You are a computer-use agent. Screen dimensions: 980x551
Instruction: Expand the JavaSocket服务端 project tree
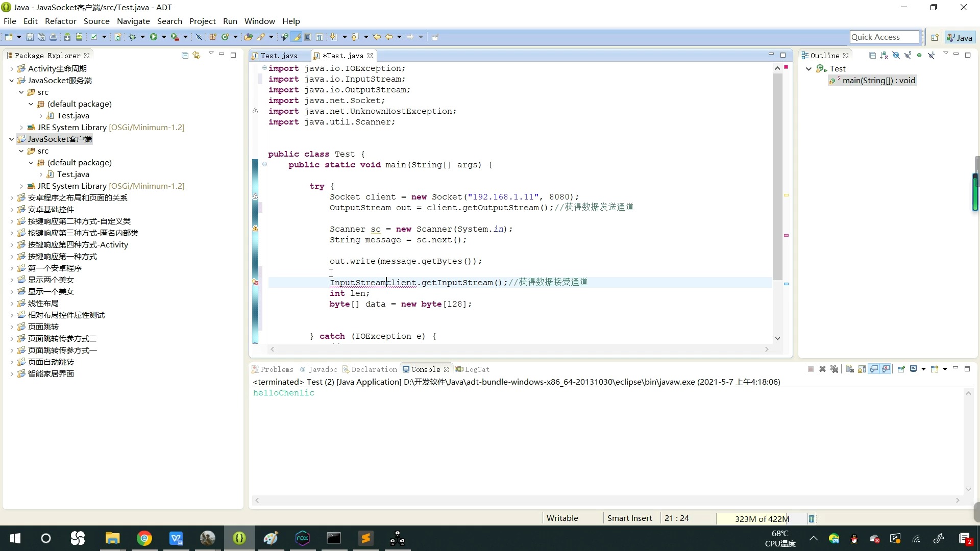(x=13, y=80)
